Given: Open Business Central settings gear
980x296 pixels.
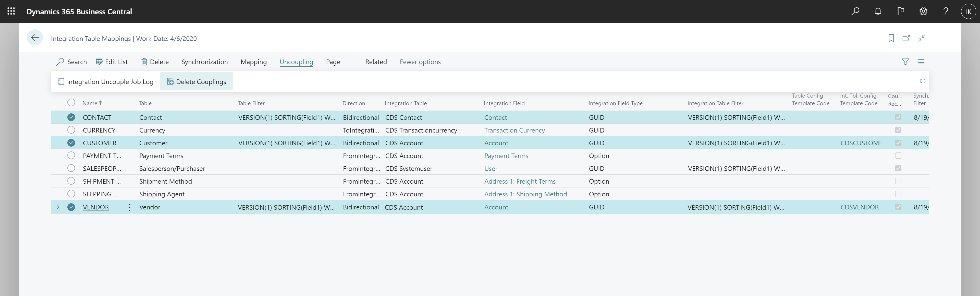Looking at the screenshot, I should pos(923,11).
